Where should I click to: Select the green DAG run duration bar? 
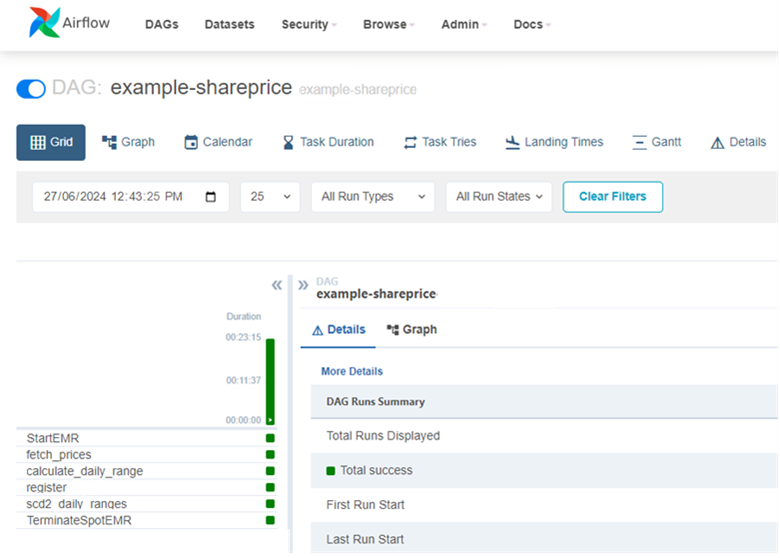point(270,381)
